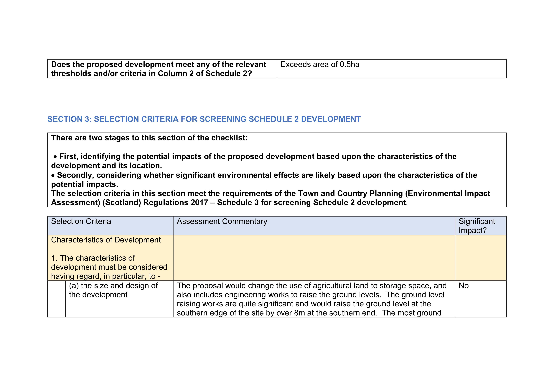Click the Schedule 2 thresholds question cell
The height and width of the screenshot is (392, 554).
pyautogui.click(x=162, y=69)
